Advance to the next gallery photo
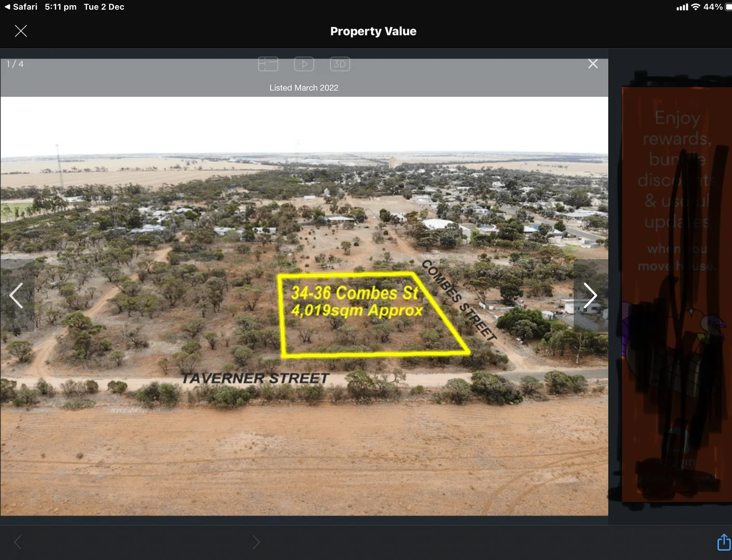732x560 pixels. point(590,296)
